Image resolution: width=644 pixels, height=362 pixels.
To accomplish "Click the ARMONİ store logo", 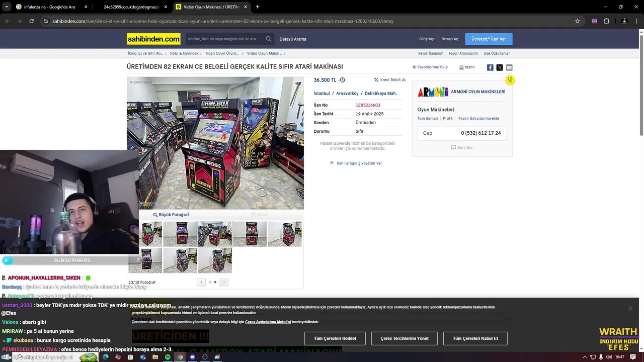I will 433,92.
